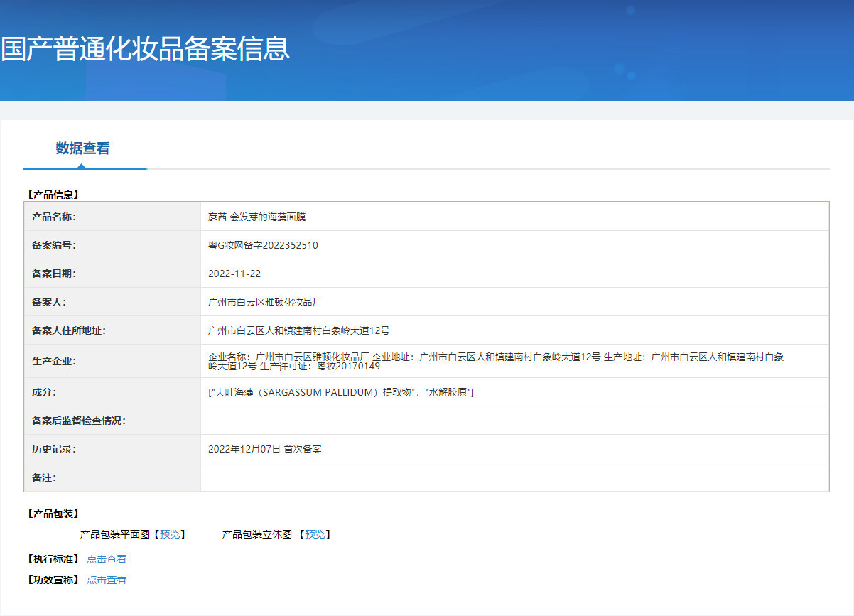This screenshot has height=616, width=854.
Task: Click the 成分 row label
Action: (44, 392)
